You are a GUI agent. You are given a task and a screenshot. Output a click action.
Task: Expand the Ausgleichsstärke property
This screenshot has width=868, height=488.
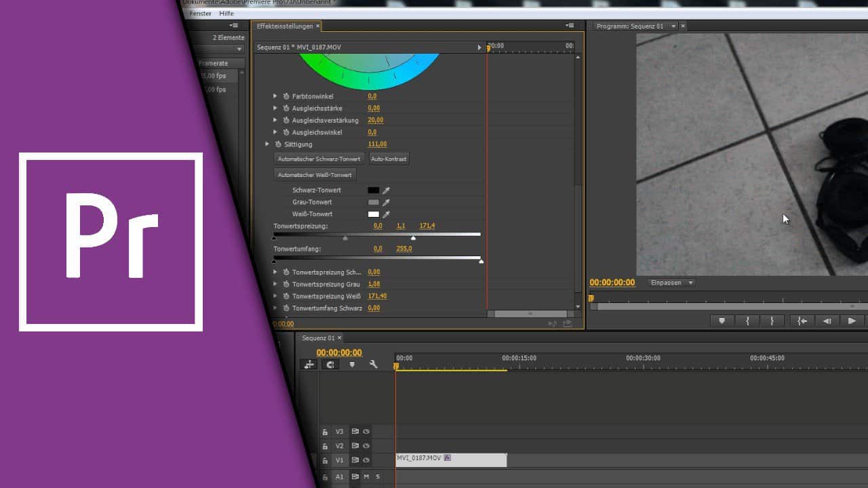pyautogui.click(x=275, y=108)
